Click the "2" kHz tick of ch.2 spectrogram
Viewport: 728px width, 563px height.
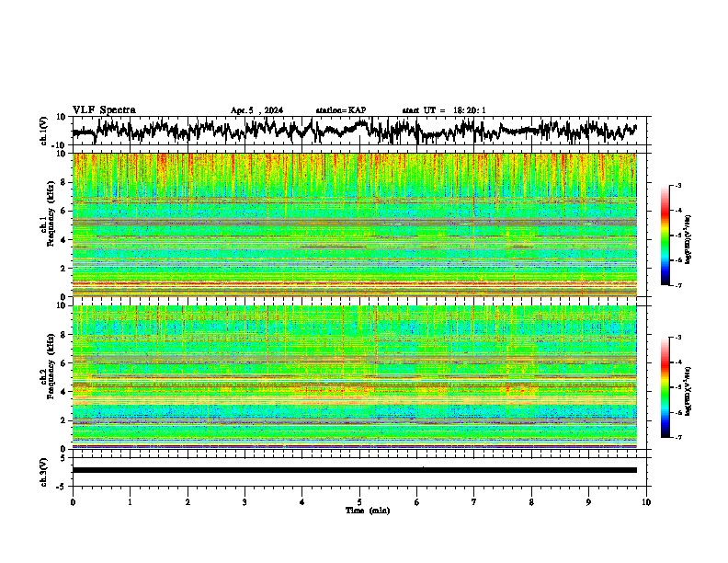[64, 420]
